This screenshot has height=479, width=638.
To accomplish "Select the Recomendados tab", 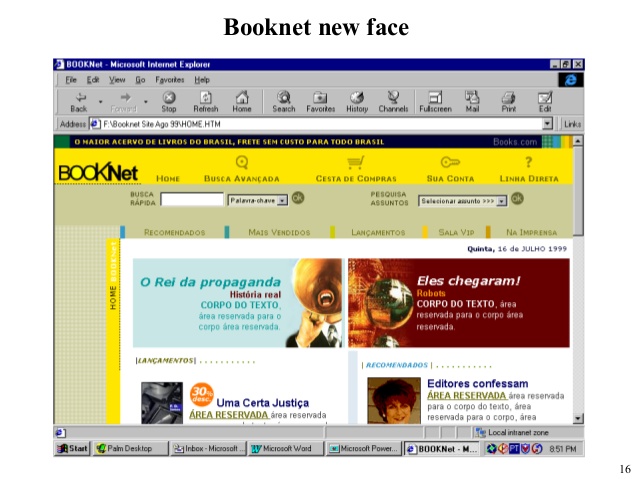I will [x=174, y=232].
